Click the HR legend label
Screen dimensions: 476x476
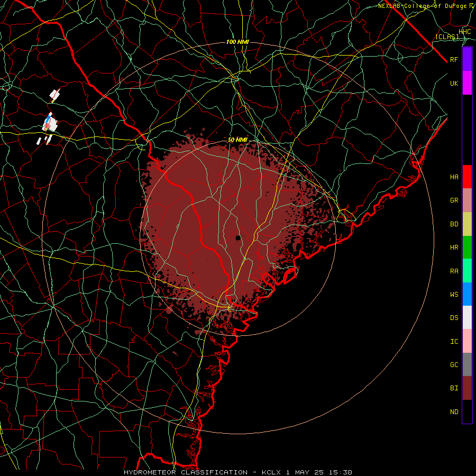coord(454,248)
